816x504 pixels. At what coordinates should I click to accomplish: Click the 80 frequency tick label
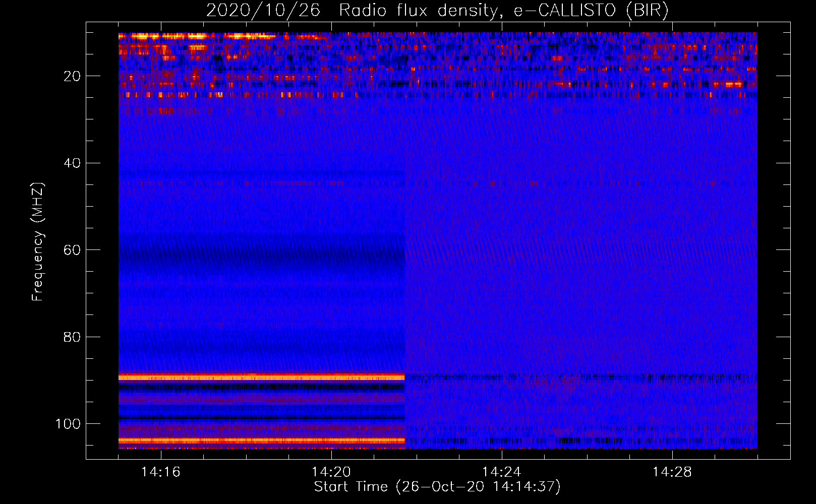72,337
